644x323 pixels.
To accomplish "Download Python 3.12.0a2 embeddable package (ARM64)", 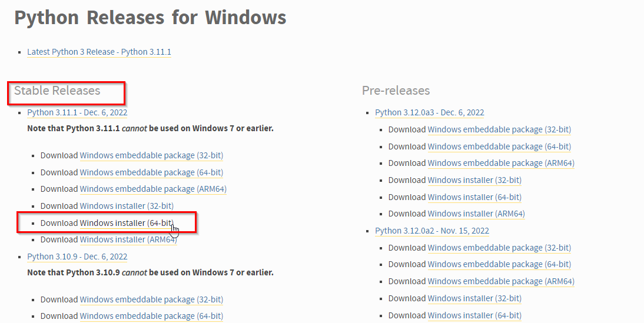I will click(501, 281).
